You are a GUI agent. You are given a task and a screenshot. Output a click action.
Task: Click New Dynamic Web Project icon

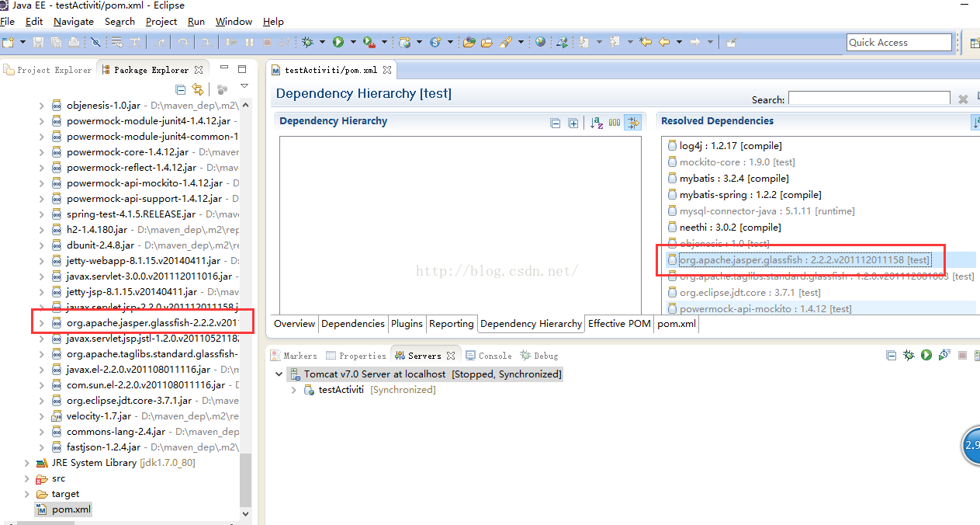(404, 42)
